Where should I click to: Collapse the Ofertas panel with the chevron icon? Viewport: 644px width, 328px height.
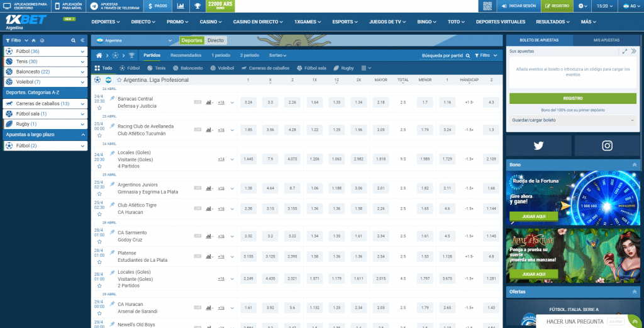(x=634, y=291)
